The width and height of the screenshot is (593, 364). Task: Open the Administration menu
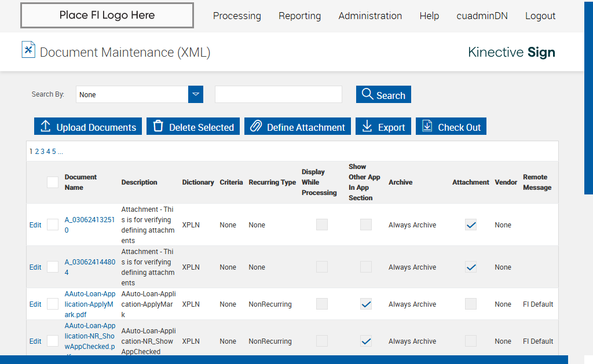370,16
